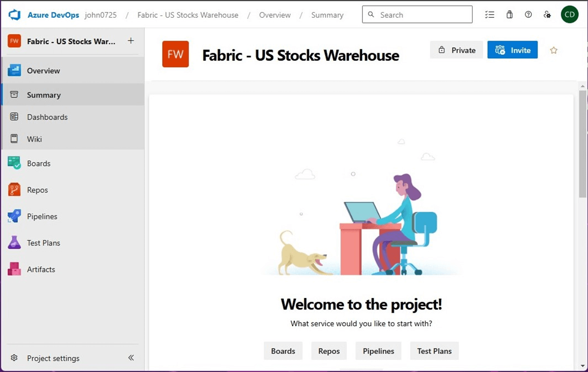Star the project as a favorite

pyautogui.click(x=554, y=50)
